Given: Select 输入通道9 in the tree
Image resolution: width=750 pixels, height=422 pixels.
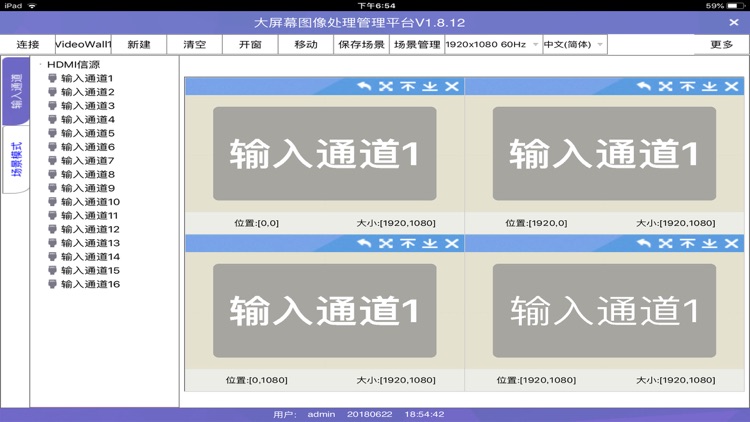Looking at the screenshot, I should point(88,188).
